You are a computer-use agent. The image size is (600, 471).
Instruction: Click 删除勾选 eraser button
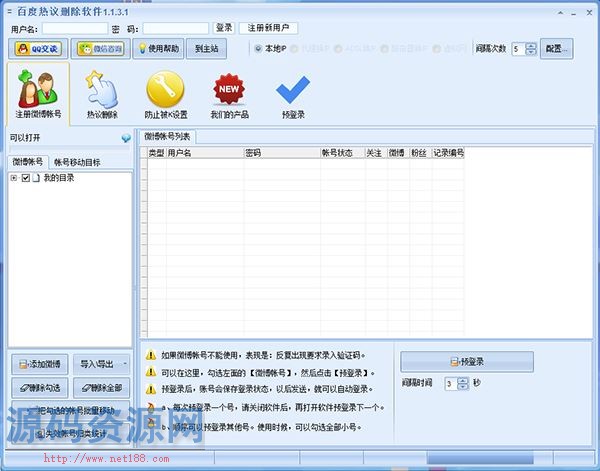(x=40, y=388)
